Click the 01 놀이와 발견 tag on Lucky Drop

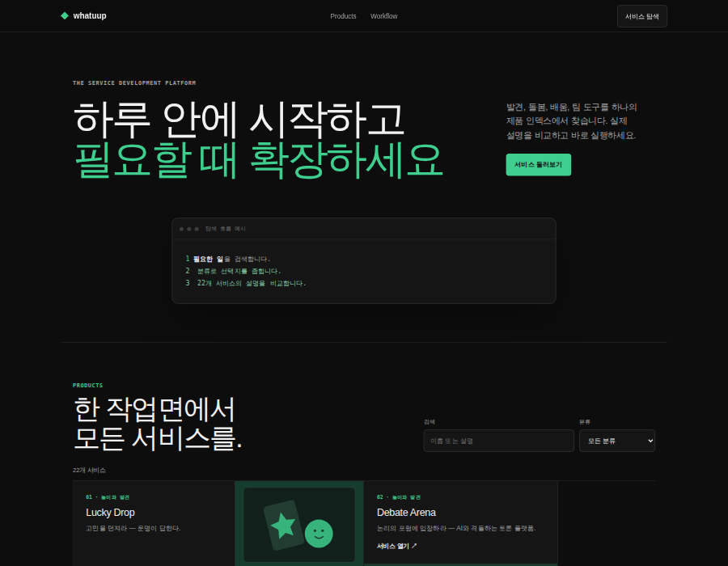pyautogui.click(x=108, y=497)
